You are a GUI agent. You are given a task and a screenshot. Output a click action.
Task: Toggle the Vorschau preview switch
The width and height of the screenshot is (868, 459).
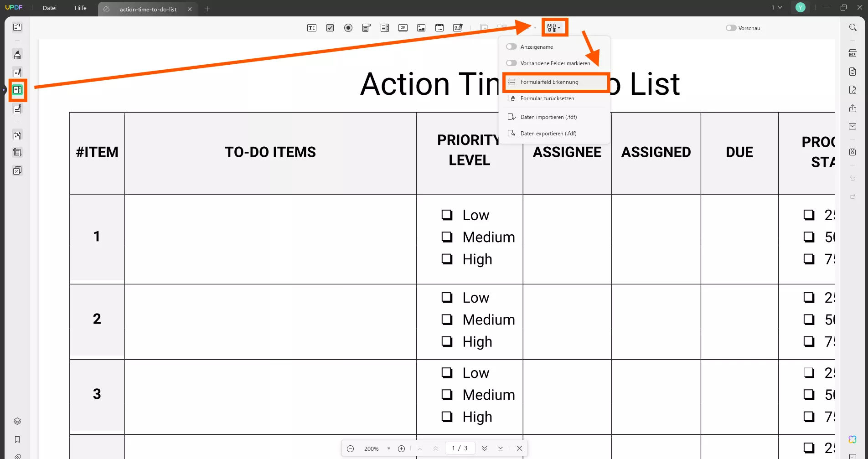[x=731, y=28]
